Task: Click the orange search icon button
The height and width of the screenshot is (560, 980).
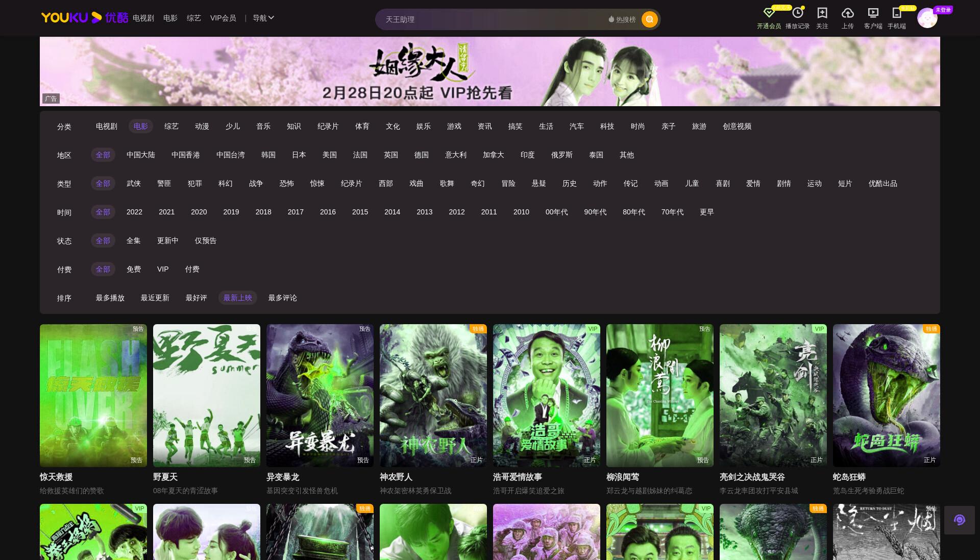Action: (x=649, y=19)
